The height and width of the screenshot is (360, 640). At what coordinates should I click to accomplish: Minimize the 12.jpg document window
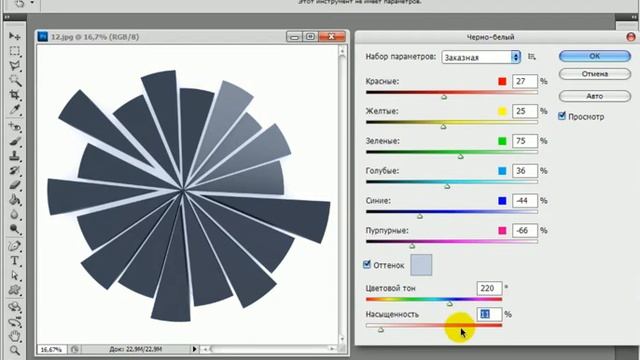pos(294,37)
